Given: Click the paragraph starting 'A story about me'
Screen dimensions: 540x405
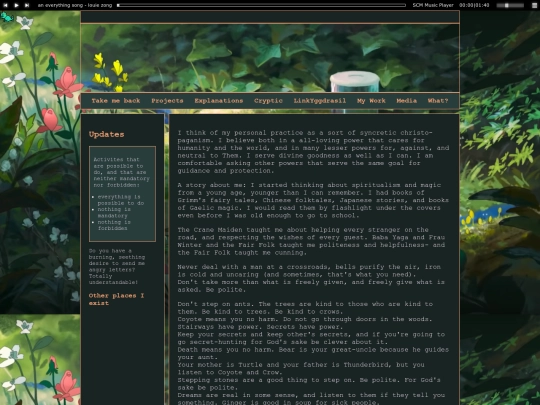Looking at the screenshot, I should pos(313,200).
